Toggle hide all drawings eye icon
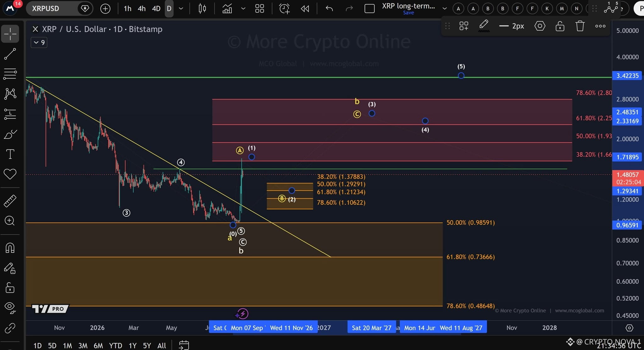This screenshot has width=644, height=350. point(10,307)
